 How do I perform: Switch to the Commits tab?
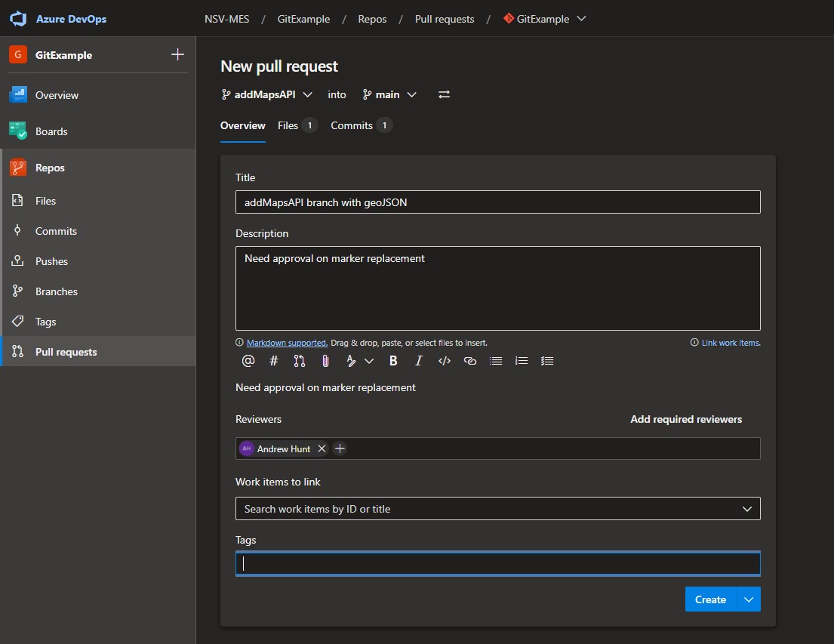351,125
